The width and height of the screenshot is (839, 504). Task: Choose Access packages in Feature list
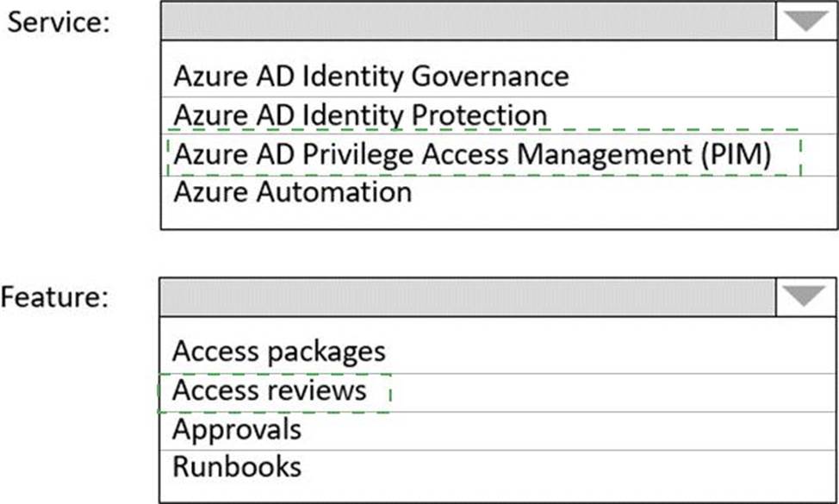tap(279, 352)
